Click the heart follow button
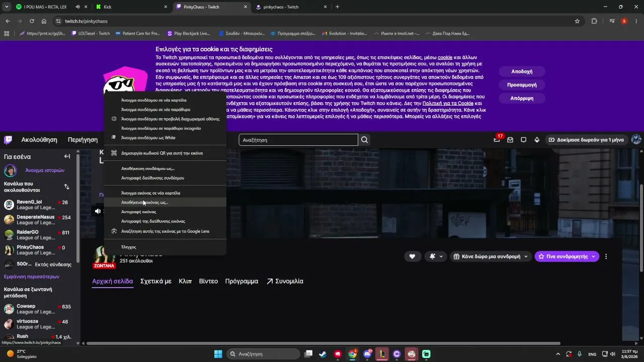Screen dimensions: 644x362 point(412,256)
